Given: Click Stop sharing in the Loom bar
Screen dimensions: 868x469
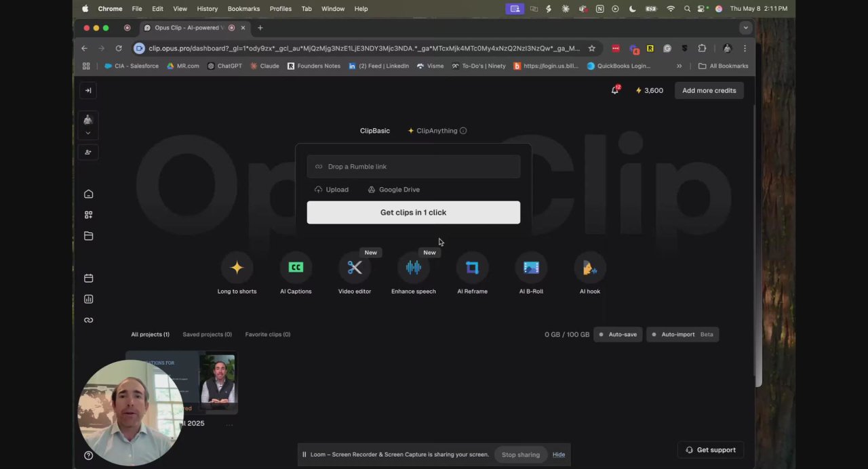Looking at the screenshot, I should (x=521, y=455).
